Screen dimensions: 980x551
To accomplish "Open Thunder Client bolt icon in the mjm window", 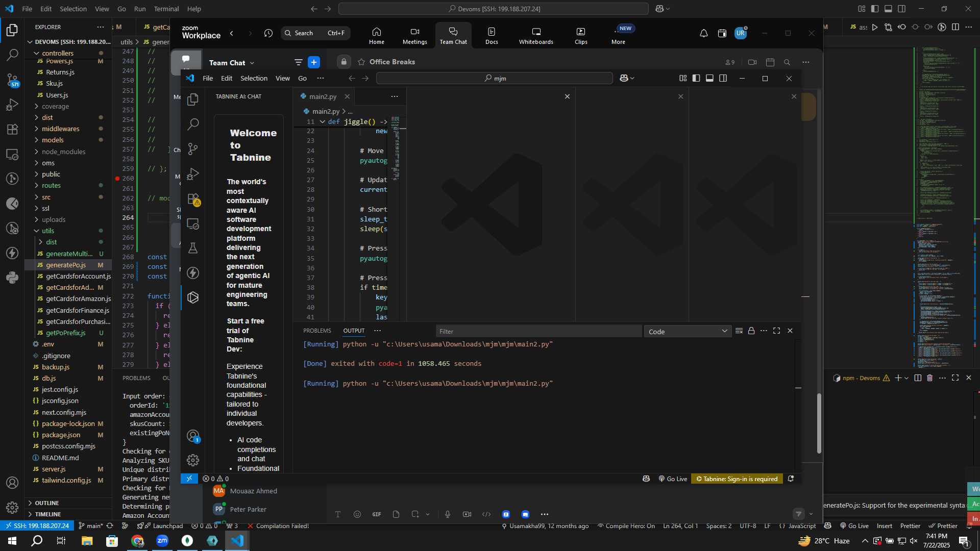I will click(x=193, y=273).
